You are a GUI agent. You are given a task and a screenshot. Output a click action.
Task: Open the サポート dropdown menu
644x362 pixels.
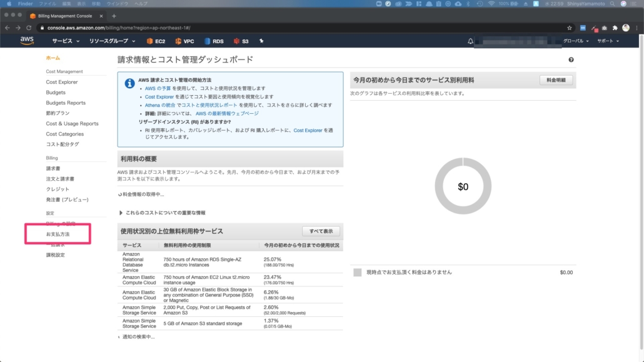pyautogui.click(x=608, y=41)
